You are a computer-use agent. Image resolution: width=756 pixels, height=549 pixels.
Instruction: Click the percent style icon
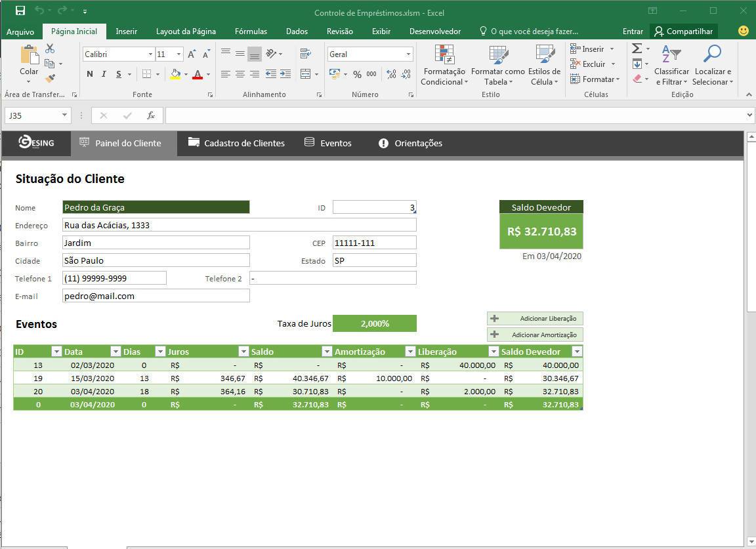[x=357, y=74]
